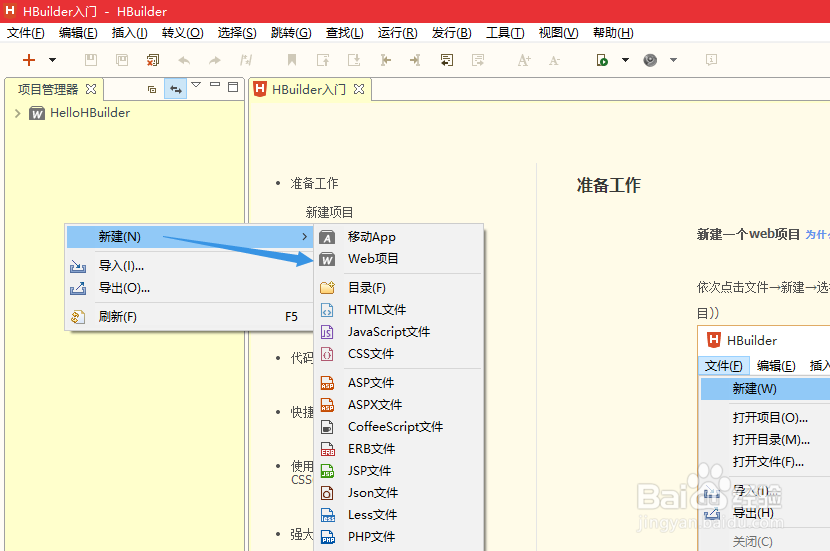The height and width of the screenshot is (551, 830).
Task: Click the indent-left arrow toolbar icon
Action: [x=385, y=60]
